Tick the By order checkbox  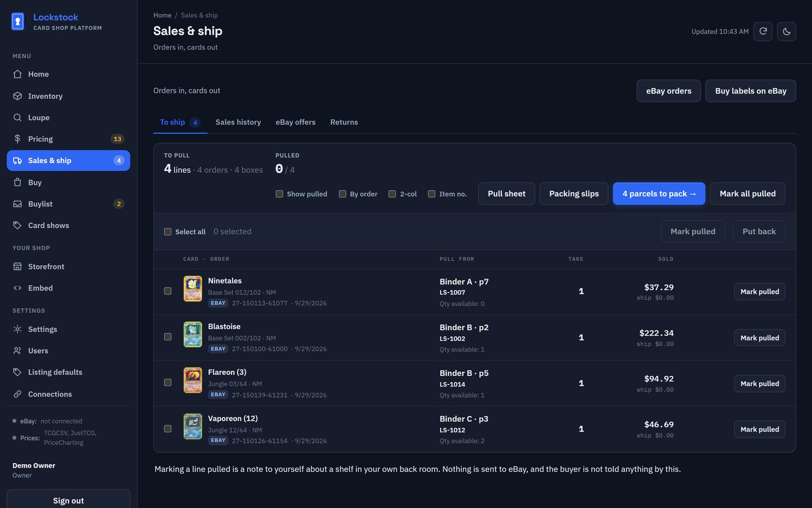[x=343, y=194]
